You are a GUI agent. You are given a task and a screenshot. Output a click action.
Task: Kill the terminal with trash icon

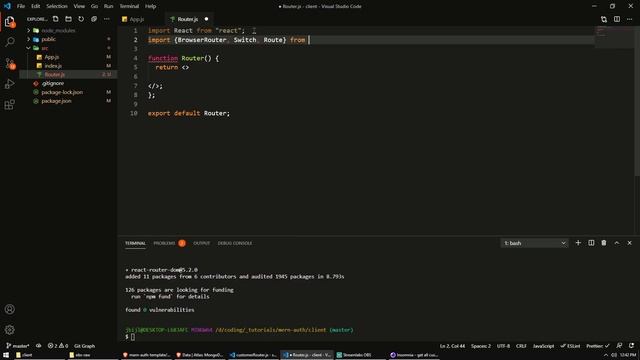click(x=604, y=243)
